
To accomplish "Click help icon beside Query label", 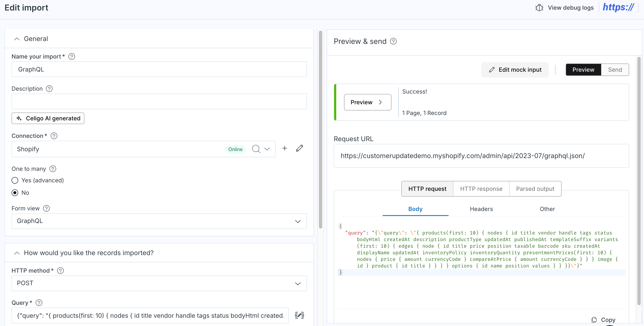I will point(39,303).
